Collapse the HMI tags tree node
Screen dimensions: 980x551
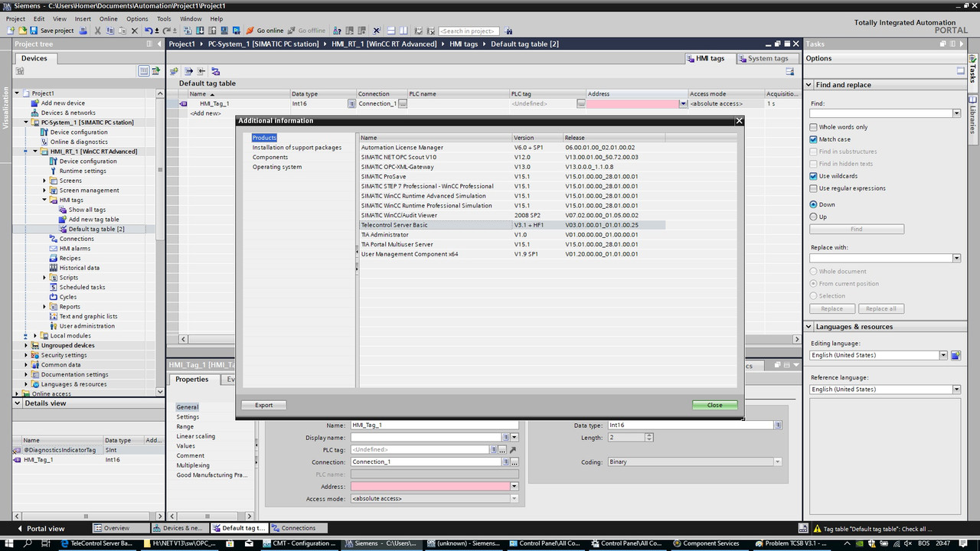pos(44,200)
